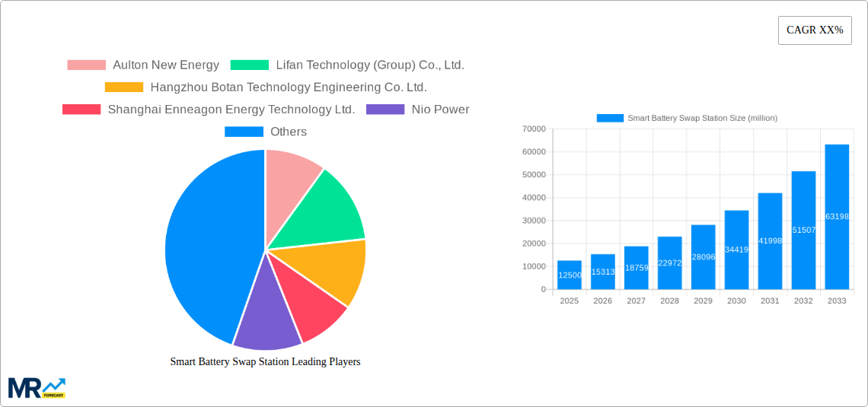Click Shanghai Enneagon Energy Technology label

231,110
